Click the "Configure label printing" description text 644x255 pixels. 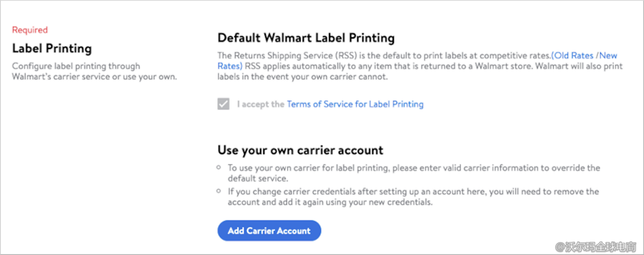[x=76, y=67]
